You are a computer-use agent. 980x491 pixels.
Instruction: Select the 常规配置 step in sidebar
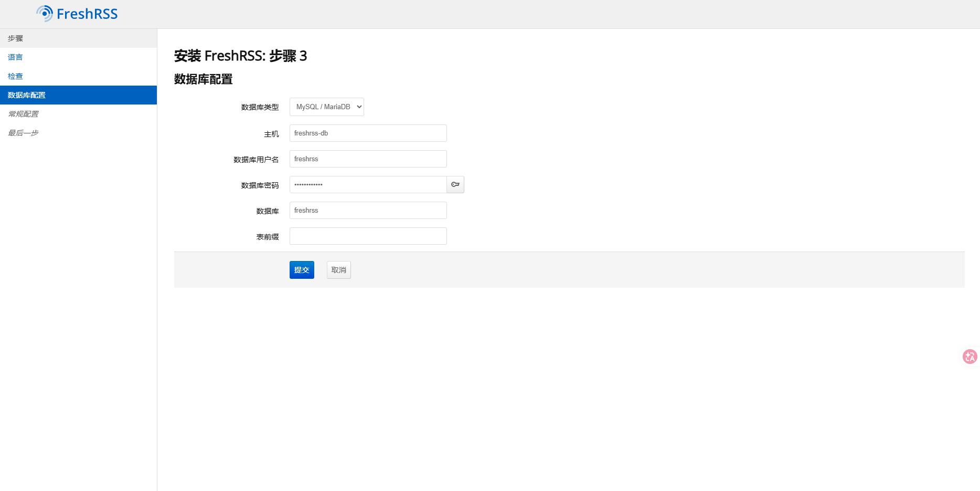tap(23, 114)
